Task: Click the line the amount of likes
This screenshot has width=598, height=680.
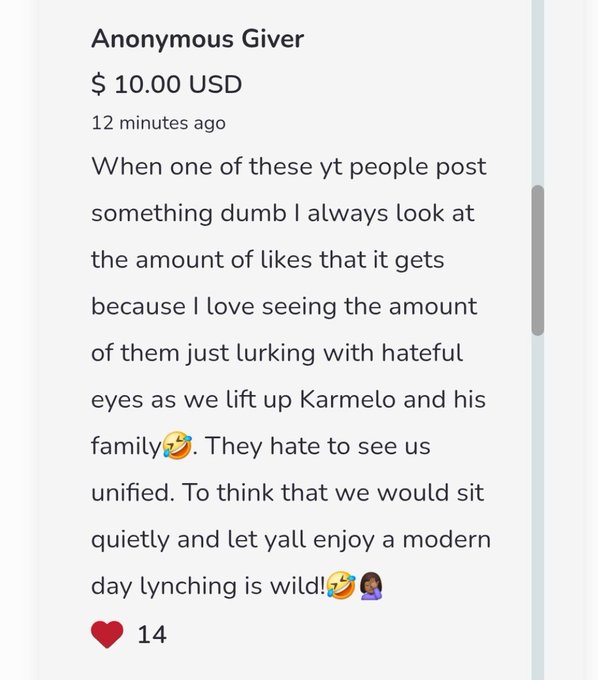Action: [x=268, y=260]
